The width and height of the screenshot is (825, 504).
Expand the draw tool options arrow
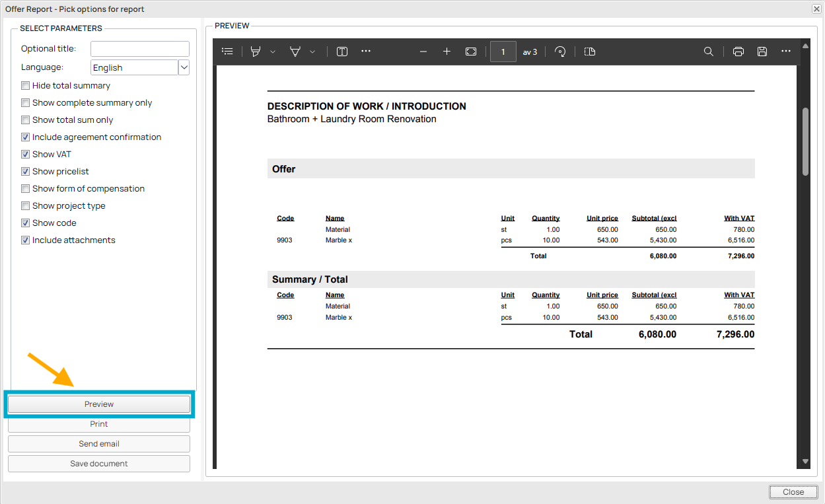click(x=312, y=52)
